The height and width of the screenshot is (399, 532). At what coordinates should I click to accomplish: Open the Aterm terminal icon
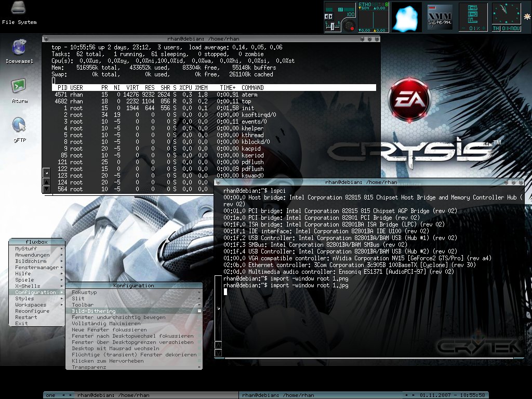coord(19,86)
